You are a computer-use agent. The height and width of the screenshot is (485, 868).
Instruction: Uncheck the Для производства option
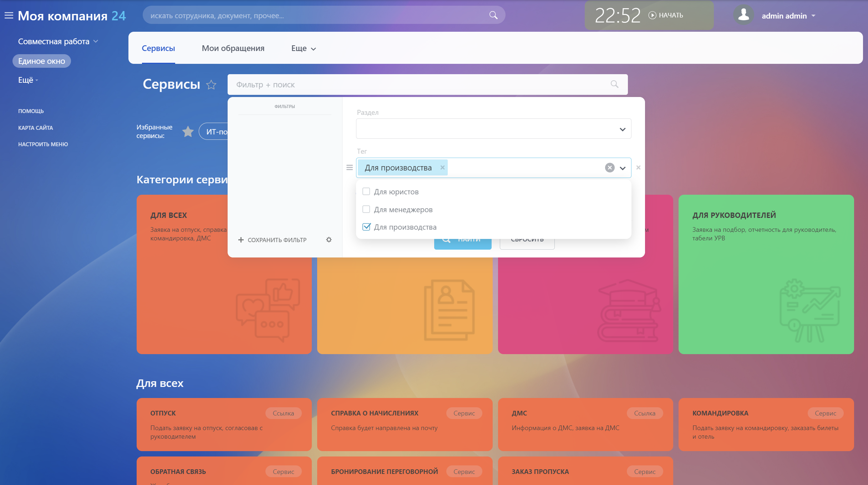pos(366,227)
